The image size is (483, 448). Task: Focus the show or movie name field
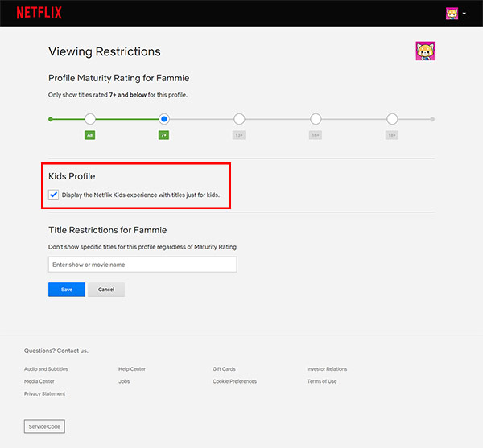[142, 265]
